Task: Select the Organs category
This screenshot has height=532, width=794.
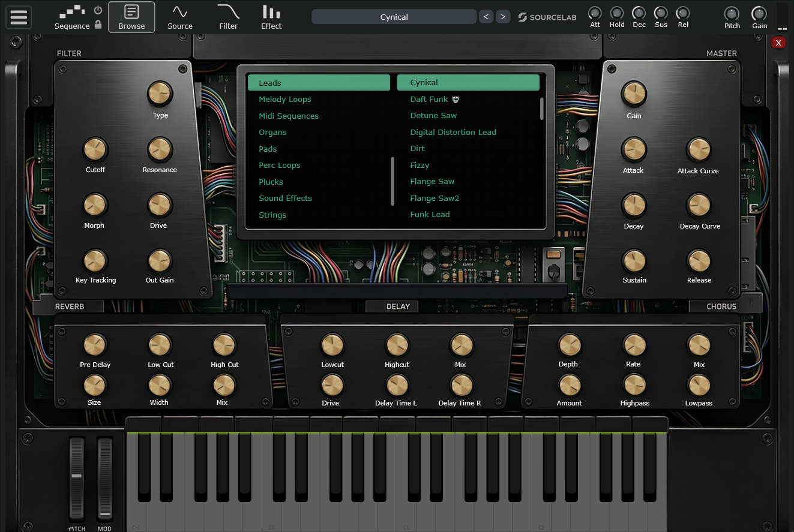Action: click(272, 133)
